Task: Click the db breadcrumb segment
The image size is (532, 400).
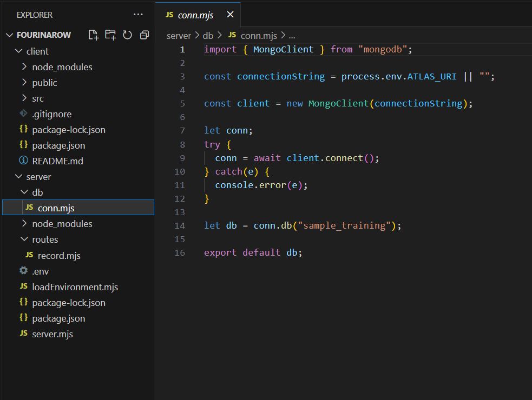Action: (x=208, y=36)
